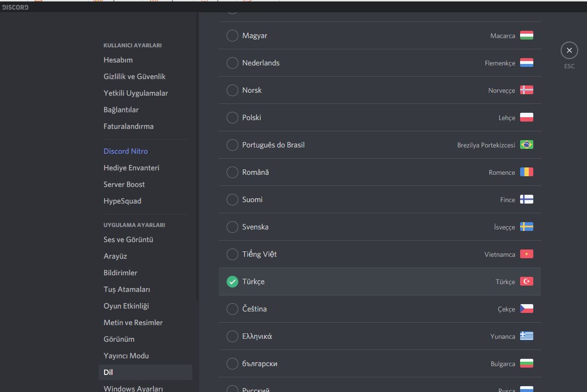Click the Brezilya Portekizcesi label
The height and width of the screenshot is (392, 587).
tap(486, 145)
